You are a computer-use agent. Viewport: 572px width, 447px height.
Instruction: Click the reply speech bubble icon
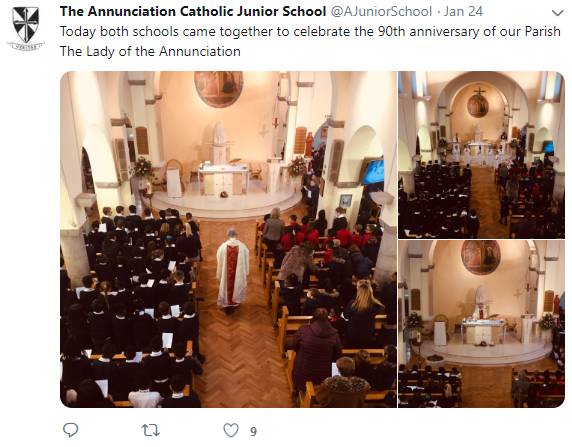click(70, 430)
